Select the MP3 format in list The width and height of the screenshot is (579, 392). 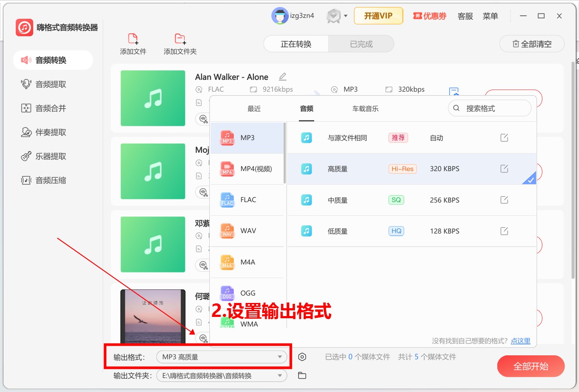point(247,138)
